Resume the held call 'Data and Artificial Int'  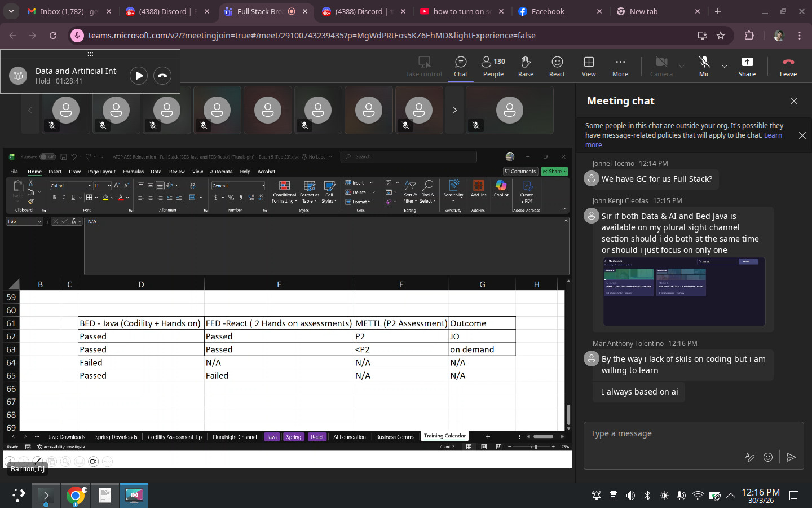point(139,76)
